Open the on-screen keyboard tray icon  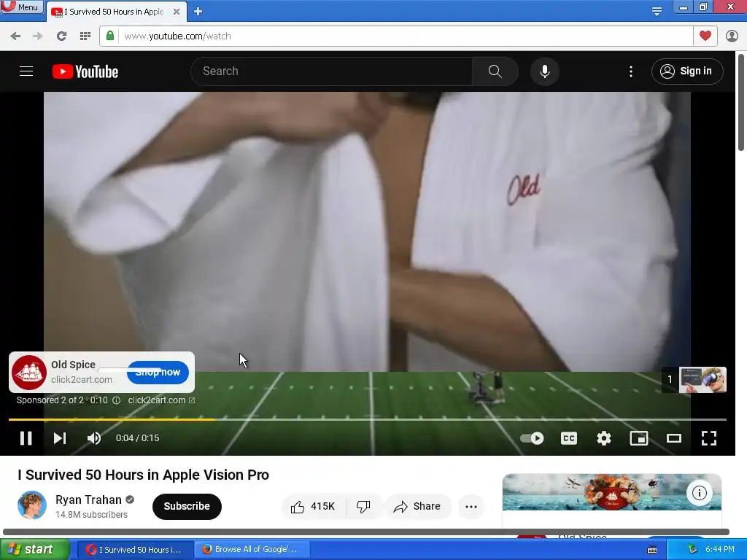(652, 550)
